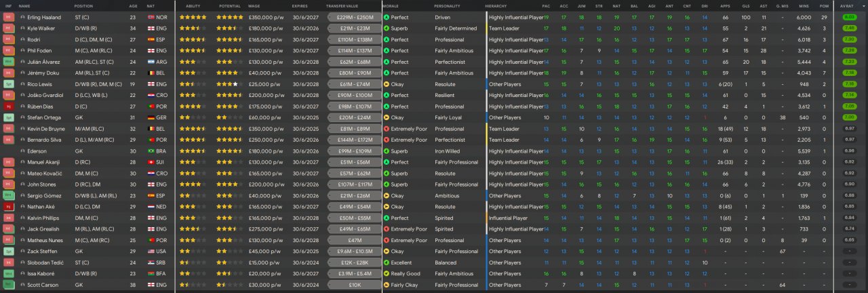868x293 pixels.
Task: Click Ederson's Brazil flag
Action: [151, 151]
